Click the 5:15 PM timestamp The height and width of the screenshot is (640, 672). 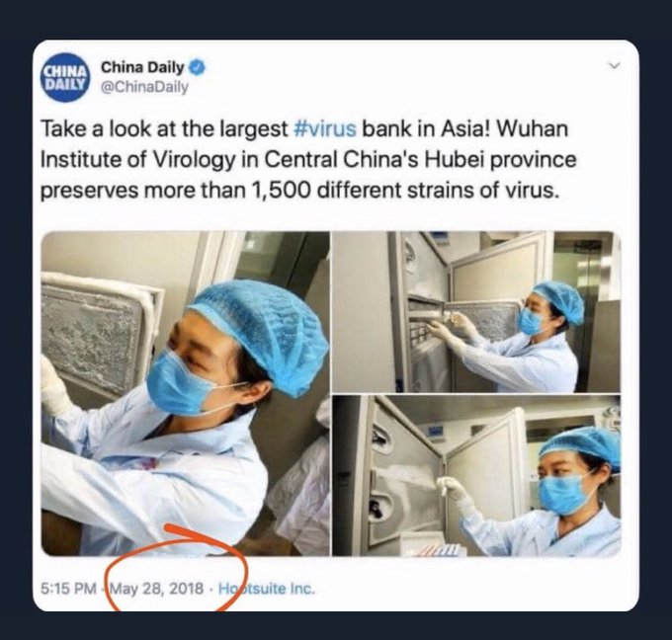pyautogui.click(x=68, y=589)
